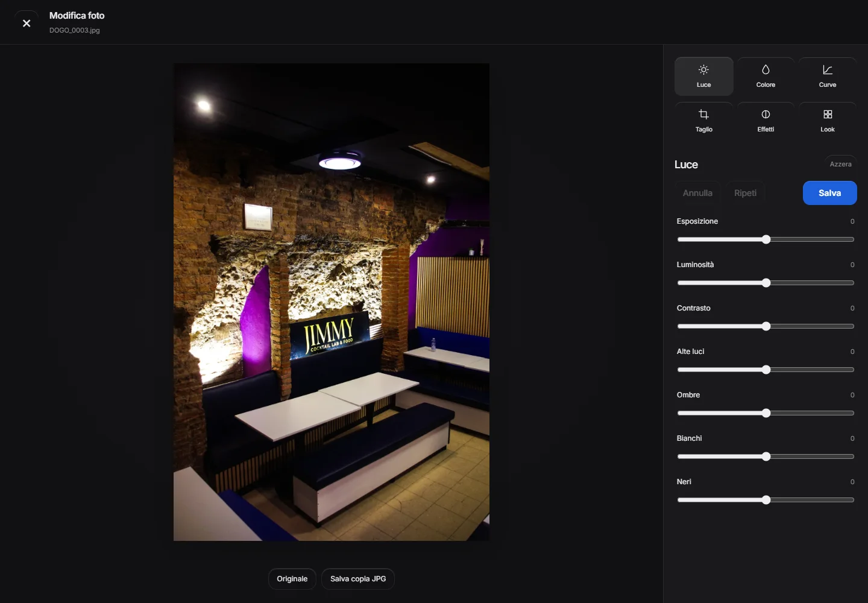The height and width of the screenshot is (603, 868).
Task: Click the Luminosità slider handle
Action: 766,283
